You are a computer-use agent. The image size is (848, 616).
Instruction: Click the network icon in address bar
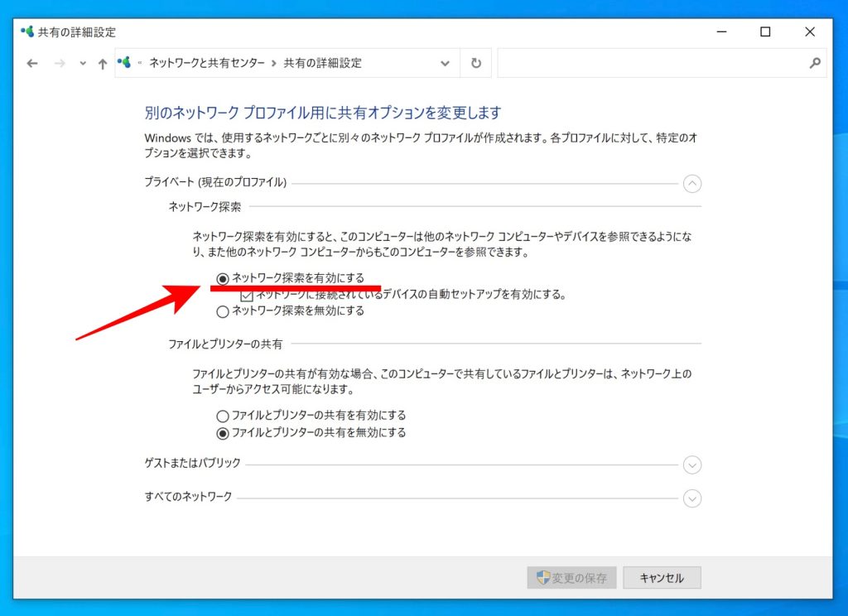124,63
